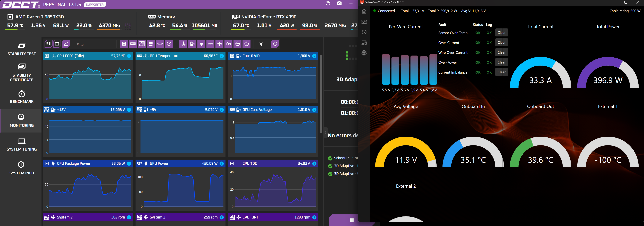Image resolution: width=644 pixels, height=226 pixels.
Task: Select the graph view layout in OCCT
Action: pyautogui.click(x=66, y=44)
